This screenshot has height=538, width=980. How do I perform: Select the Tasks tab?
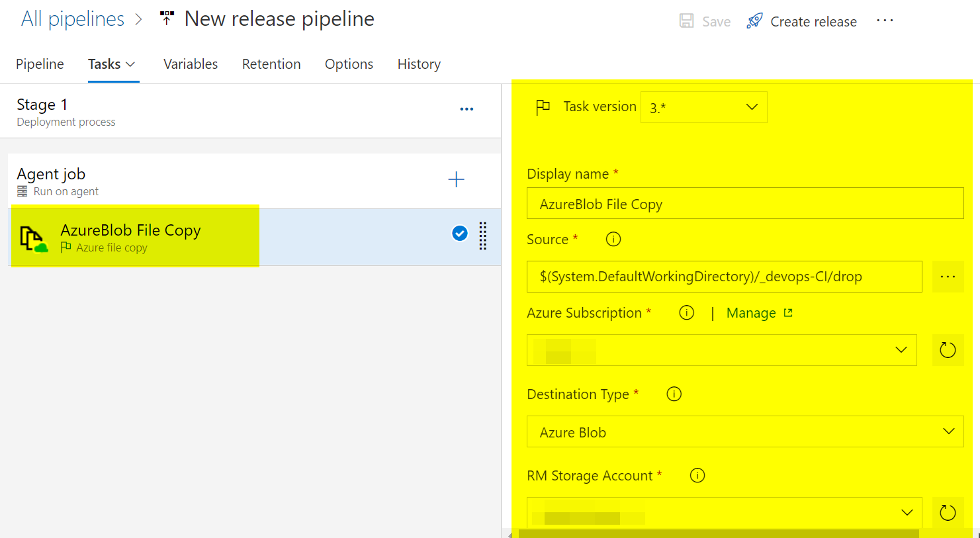105,64
